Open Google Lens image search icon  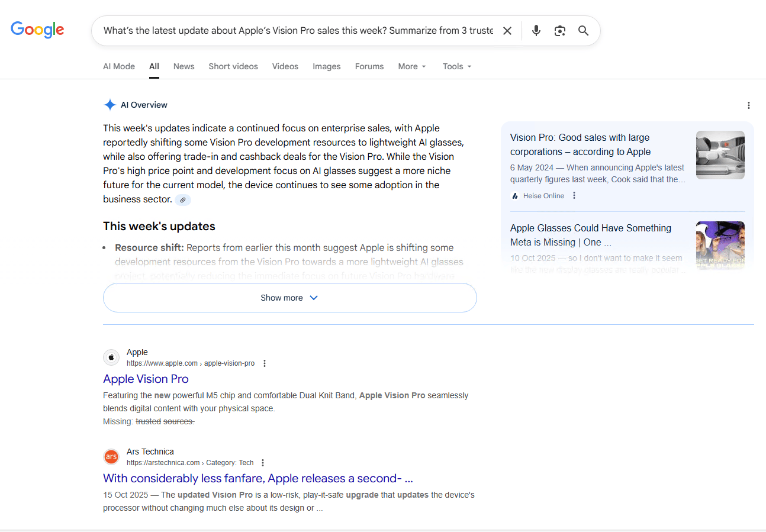point(560,31)
